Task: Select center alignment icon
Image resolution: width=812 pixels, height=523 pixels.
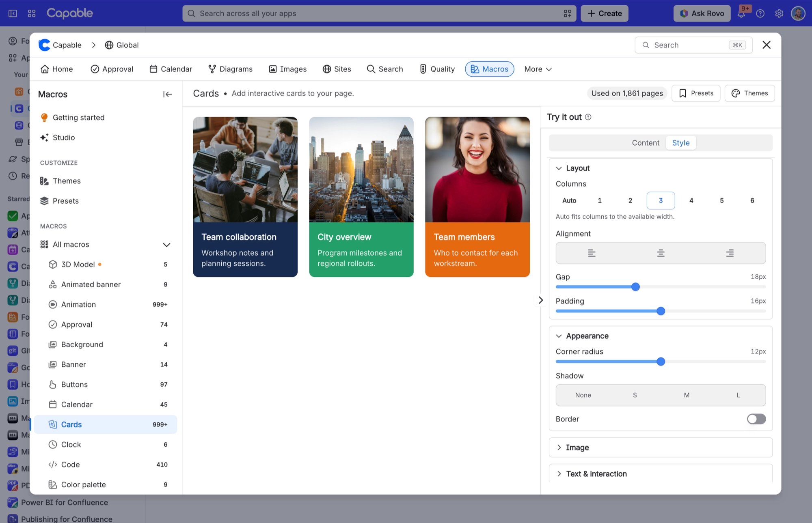Action: pyautogui.click(x=661, y=253)
